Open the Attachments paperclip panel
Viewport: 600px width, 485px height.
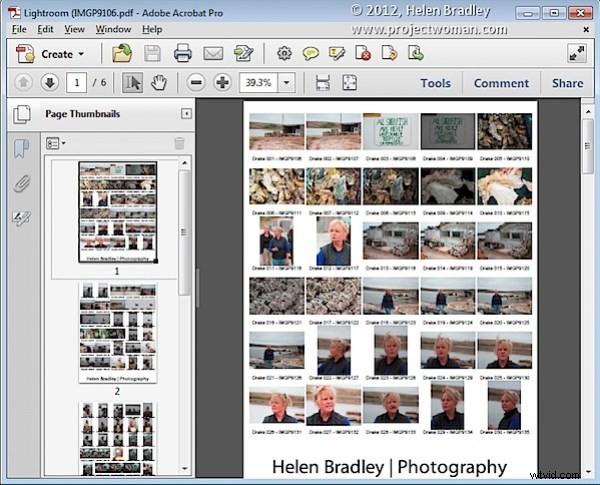(x=22, y=183)
